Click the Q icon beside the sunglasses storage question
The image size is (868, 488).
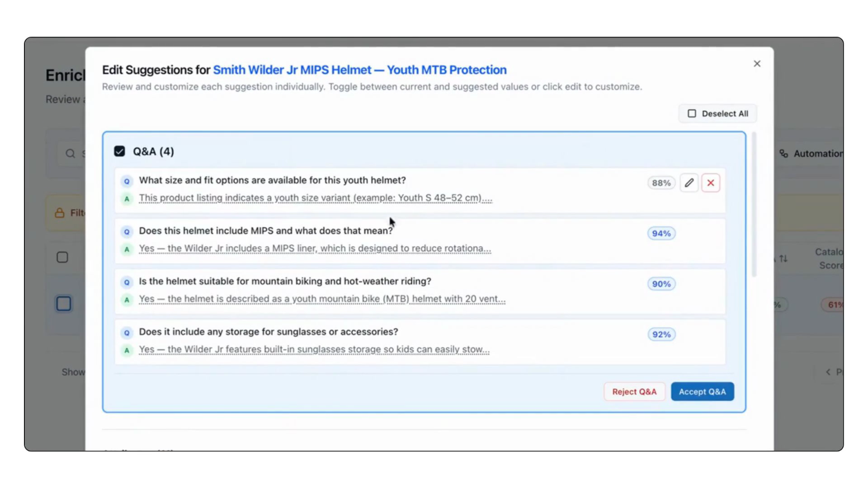[x=127, y=333]
